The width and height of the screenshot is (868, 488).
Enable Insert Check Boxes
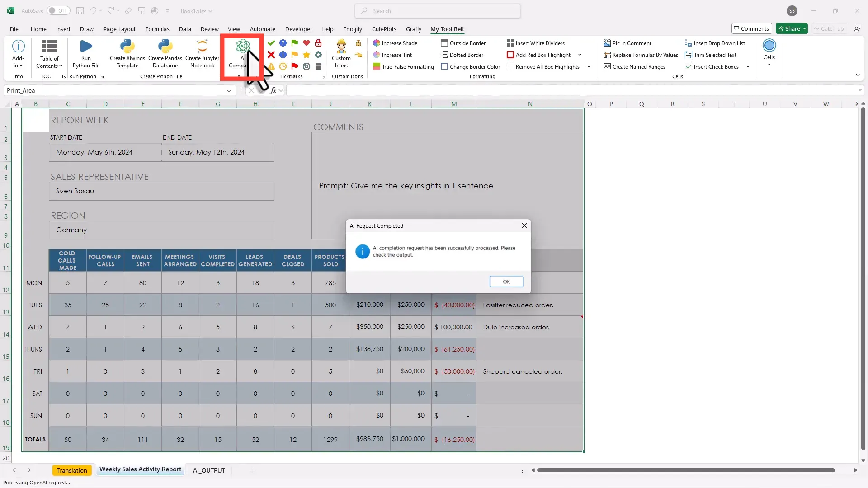click(x=713, y=66)
